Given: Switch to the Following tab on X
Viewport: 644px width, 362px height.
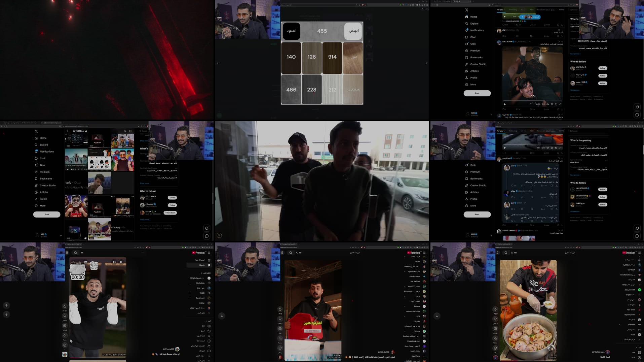Looking at the screenshot, I should click(x=513, y=9).
